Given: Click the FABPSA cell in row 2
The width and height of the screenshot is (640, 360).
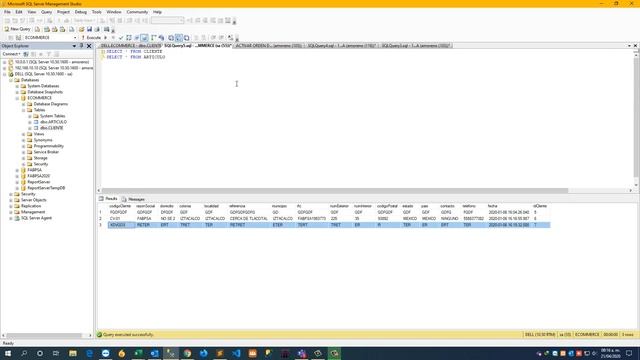Looking at the screenshot, I should [146, 219].
